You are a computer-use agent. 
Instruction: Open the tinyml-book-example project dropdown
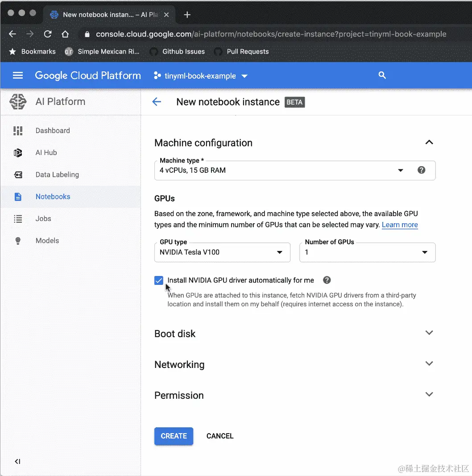coord(200,75)
